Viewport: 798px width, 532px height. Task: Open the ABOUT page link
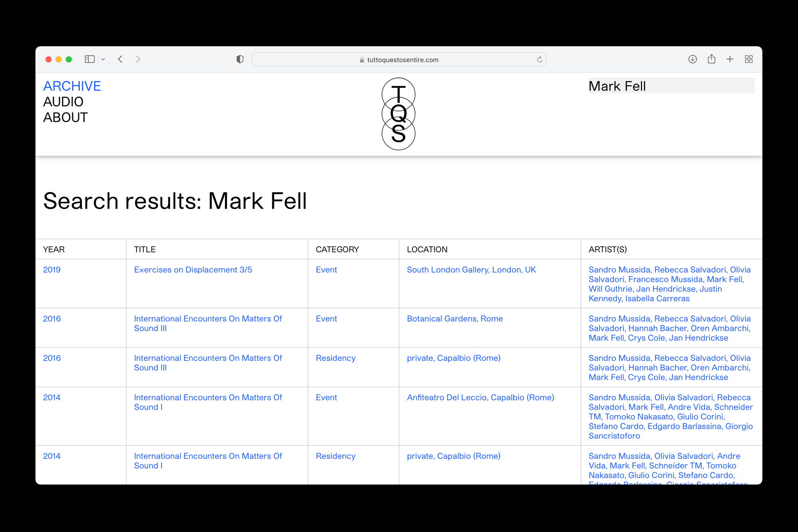(x=65, y=117)
